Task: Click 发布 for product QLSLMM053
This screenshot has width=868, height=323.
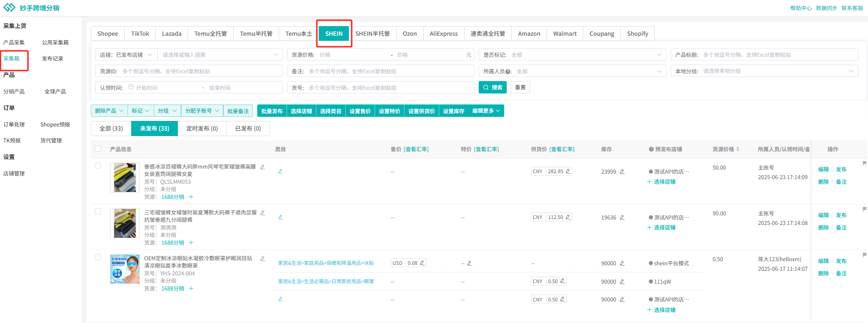Action: (841, 170)
